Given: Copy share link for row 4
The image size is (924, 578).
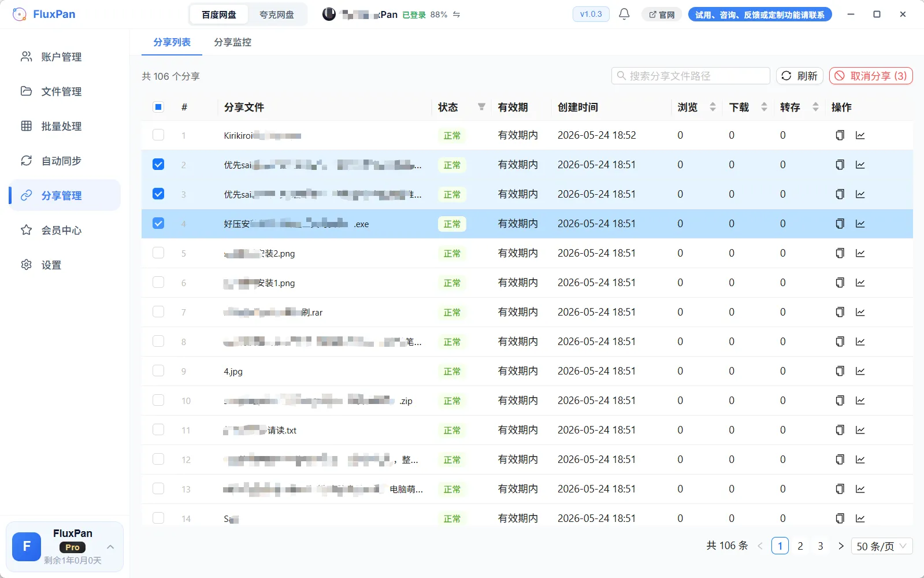Looking at the screenshot, I should [x=840, y=224].
